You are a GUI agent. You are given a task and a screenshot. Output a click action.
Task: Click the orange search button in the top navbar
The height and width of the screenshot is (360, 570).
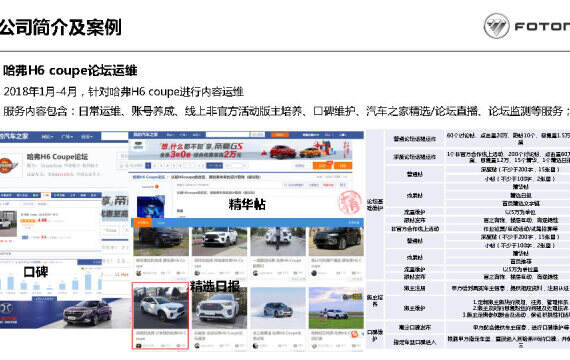280,135
